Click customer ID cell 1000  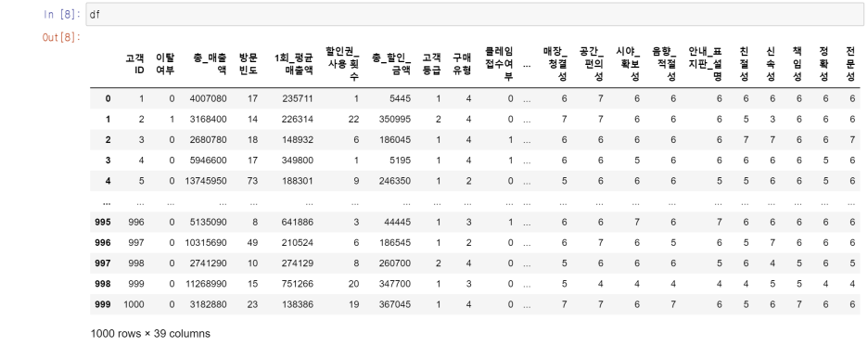click(x=134, y=304)
